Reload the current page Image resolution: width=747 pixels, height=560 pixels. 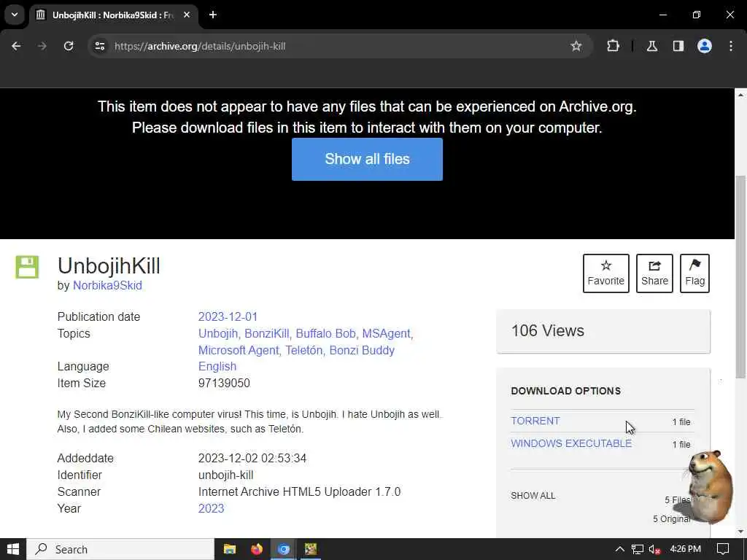69,46
